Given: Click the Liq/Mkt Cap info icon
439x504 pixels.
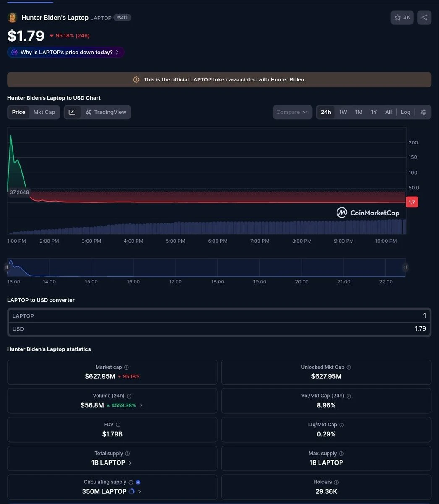Looking at the screenshot, I should 341,425.
